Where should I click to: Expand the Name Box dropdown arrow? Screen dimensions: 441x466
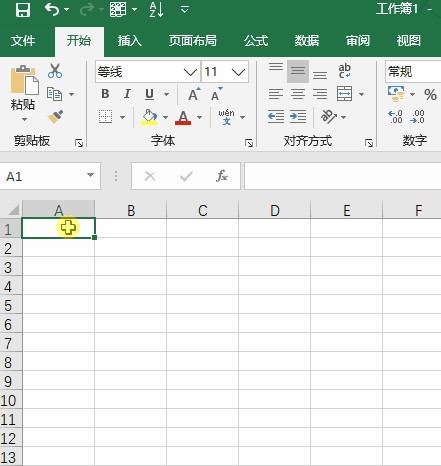[90, 175]
